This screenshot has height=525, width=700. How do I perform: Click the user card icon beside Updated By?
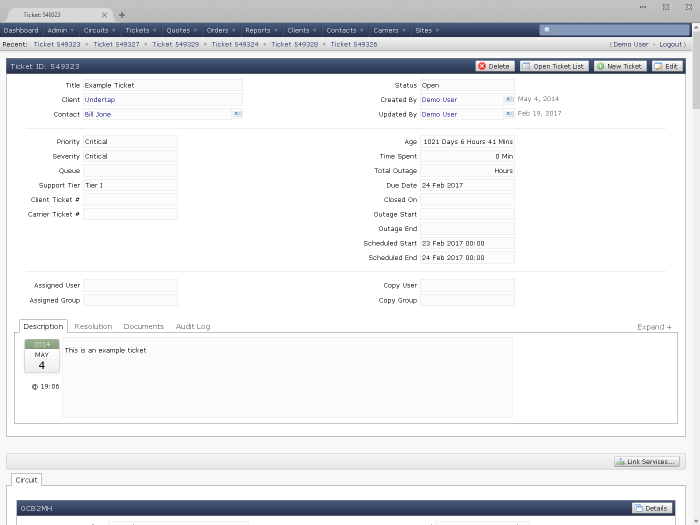[509, 115]
